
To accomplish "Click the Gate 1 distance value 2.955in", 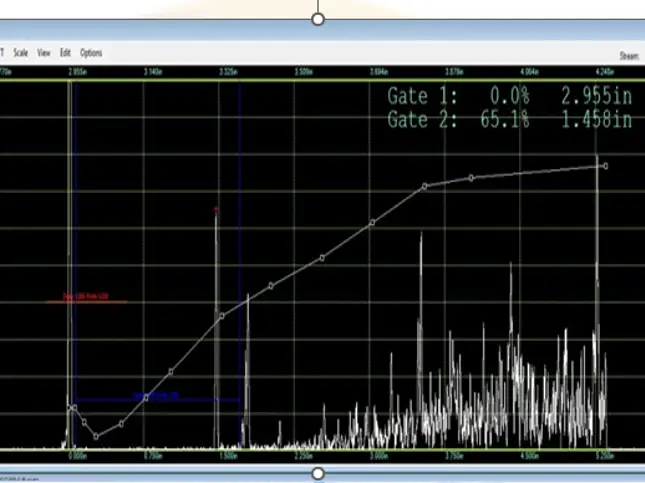I will pos(596,96).
